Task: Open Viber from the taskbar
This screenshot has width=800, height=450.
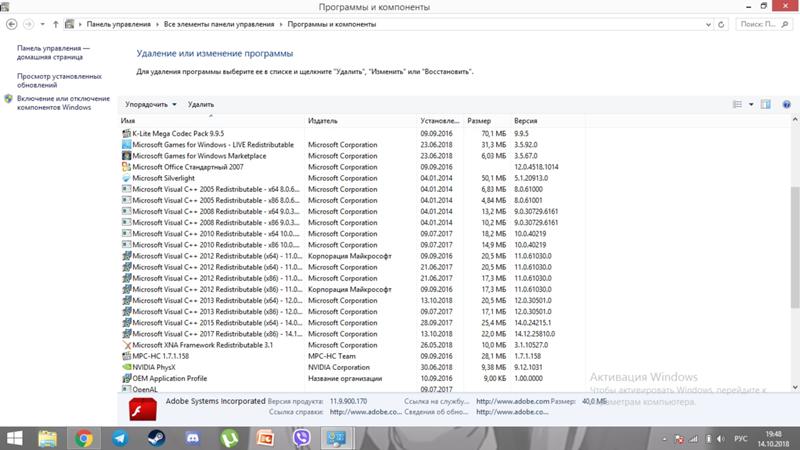Action: [302, 438]
